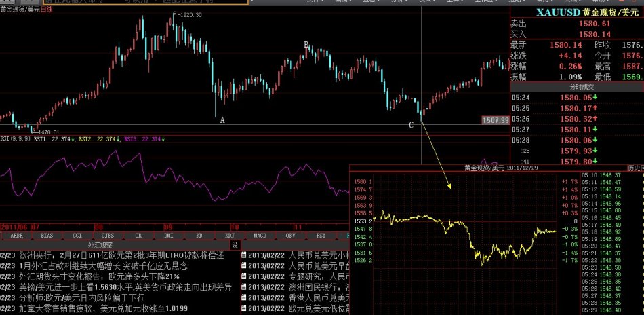Click the 08 month marker on time axis
Screen dimensions: 644x315
pyautogui.click(x=98, y=227)
